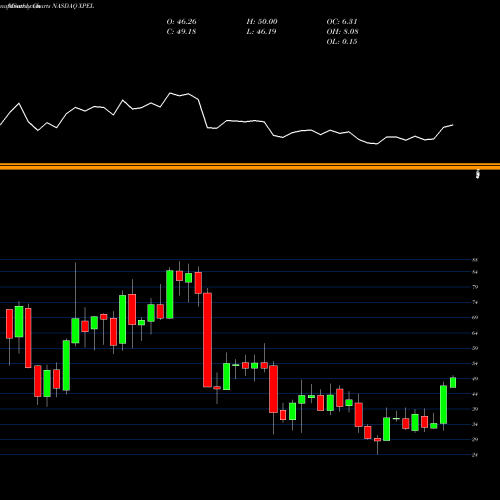Click the 34 price axis label
Viewport: 500px width, 500px height.
click(x=475, y=425)
